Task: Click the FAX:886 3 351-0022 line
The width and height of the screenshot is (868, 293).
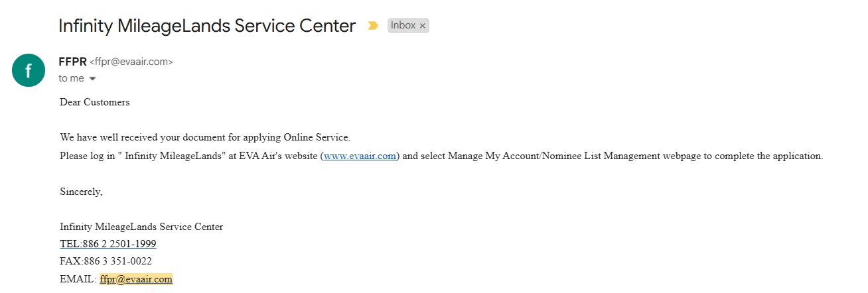Action: click(106, 261)
